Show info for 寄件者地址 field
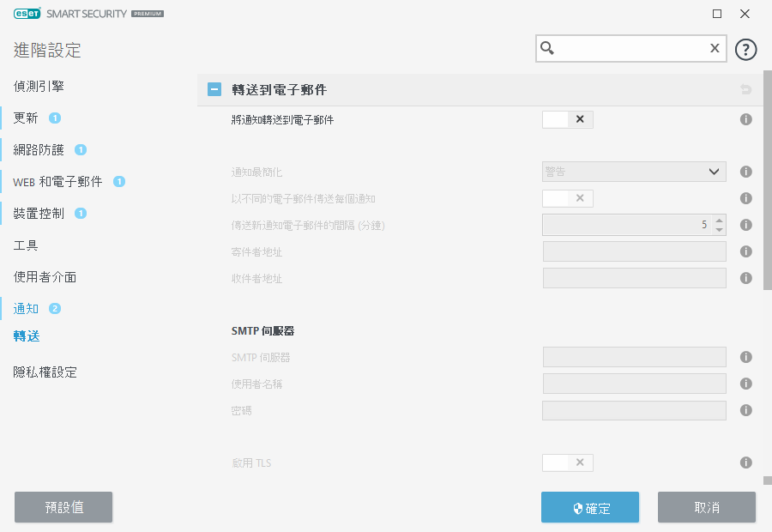This screenshot has width=772, height=532. 745,251
